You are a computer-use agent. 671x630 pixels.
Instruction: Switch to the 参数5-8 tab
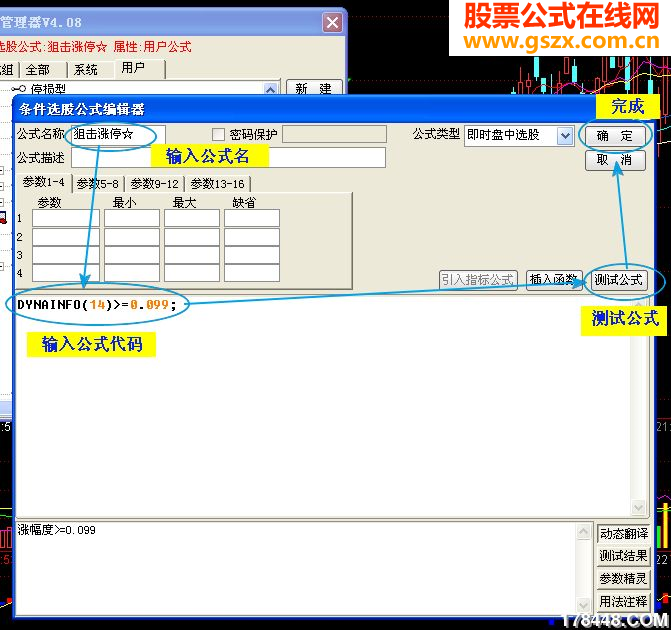click(x=98, y=184)
